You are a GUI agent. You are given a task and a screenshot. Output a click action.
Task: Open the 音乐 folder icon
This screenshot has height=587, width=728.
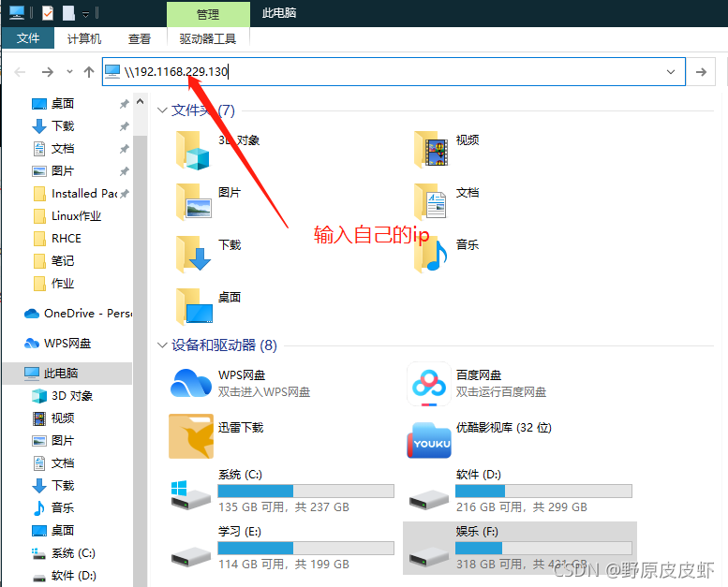point(430,254)
